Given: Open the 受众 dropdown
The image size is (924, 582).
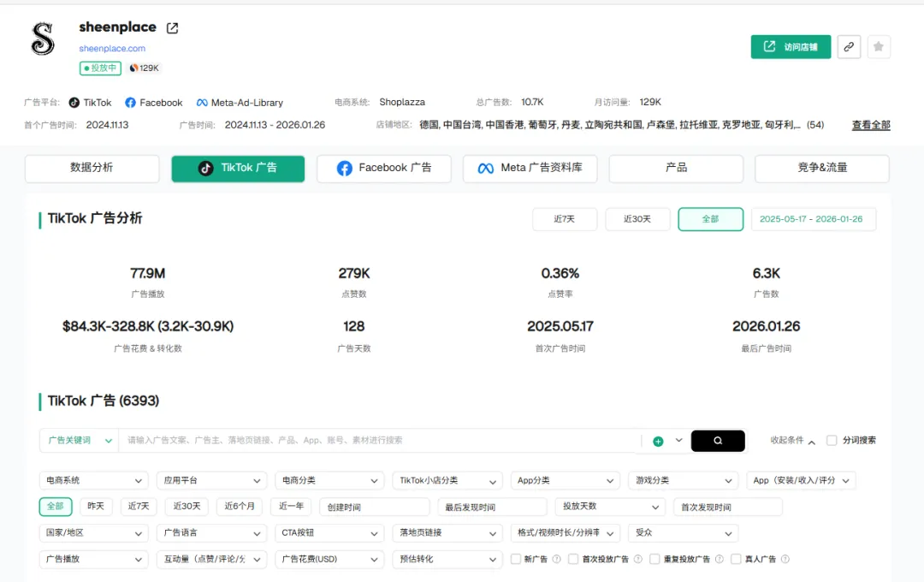Looking at the screenshot, I should tap(683, 533).
